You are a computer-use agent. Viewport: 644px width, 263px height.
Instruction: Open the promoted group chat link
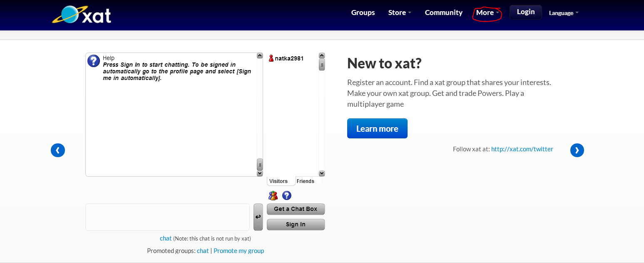203,250
